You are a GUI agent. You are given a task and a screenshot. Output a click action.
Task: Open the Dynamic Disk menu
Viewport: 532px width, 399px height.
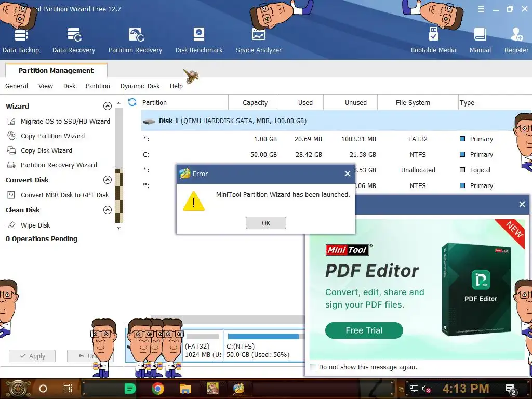[x=140, y=86]
